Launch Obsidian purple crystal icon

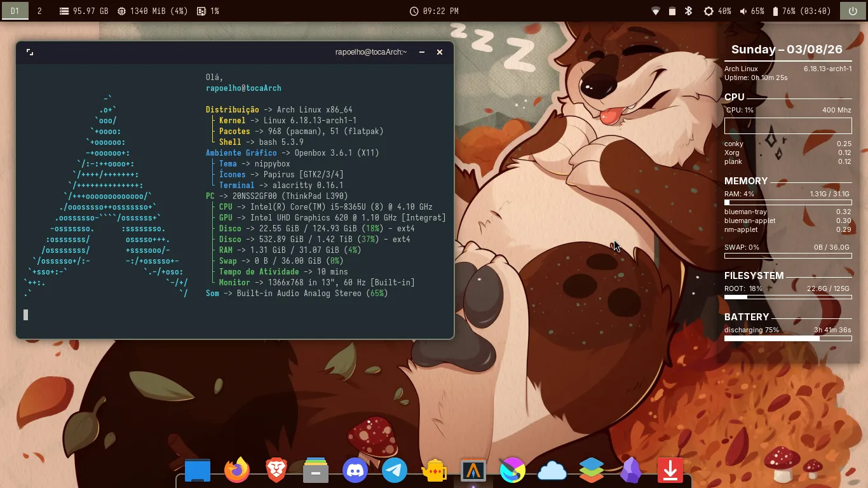[x=631, y=471]
